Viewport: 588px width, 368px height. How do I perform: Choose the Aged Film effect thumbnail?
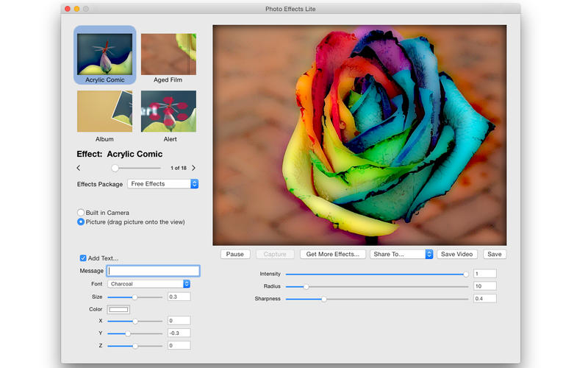pos(168,54)
